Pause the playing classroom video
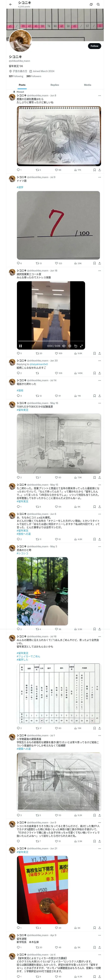 click(x=21, y=346)
